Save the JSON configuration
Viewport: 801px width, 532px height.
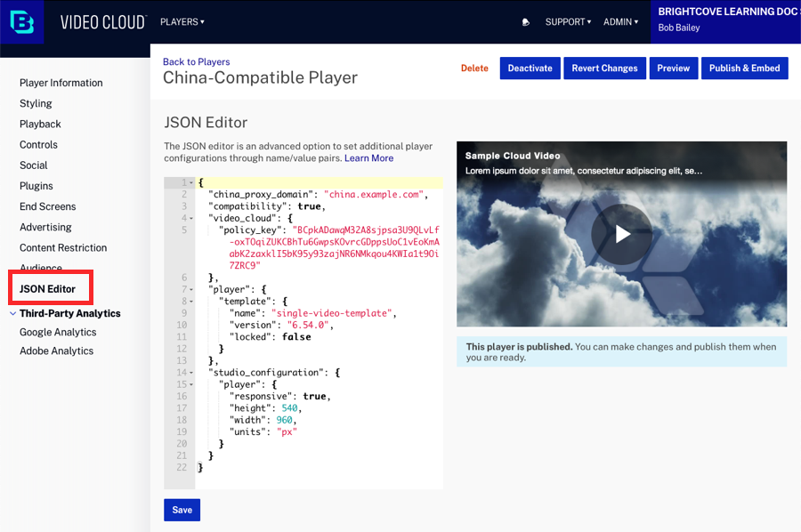pyautogui.click(x=182, y=510)
